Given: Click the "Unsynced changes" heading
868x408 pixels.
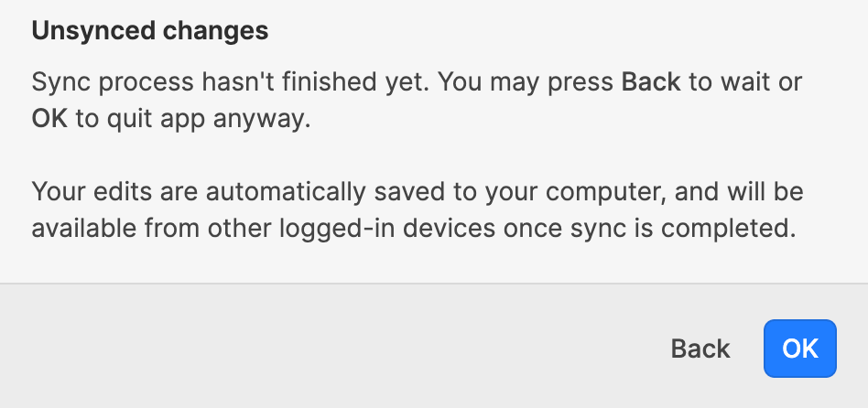Looking at the screenshot, I should (x=150, y=31).
